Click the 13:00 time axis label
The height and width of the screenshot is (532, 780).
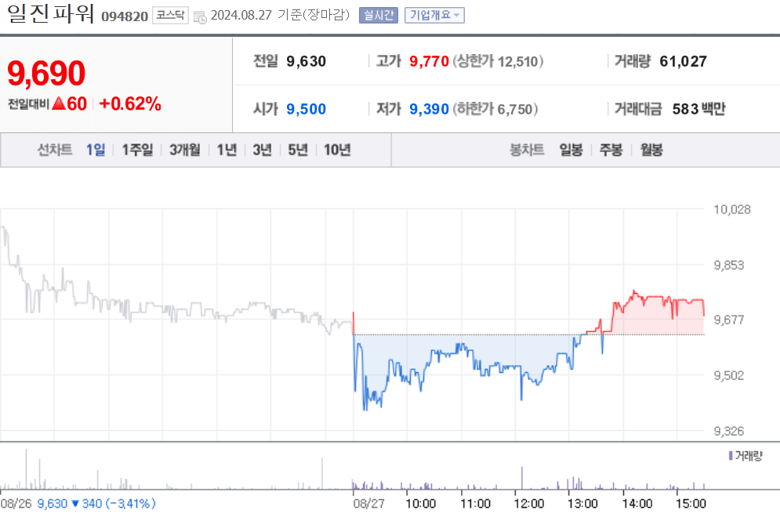point(582,504)
